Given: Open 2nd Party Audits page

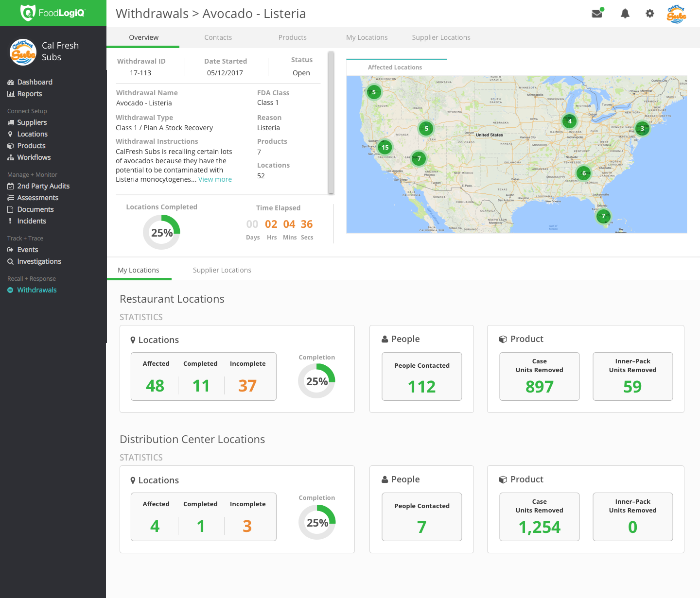Looking at the screenshot, I should click(x=43, y=186).
